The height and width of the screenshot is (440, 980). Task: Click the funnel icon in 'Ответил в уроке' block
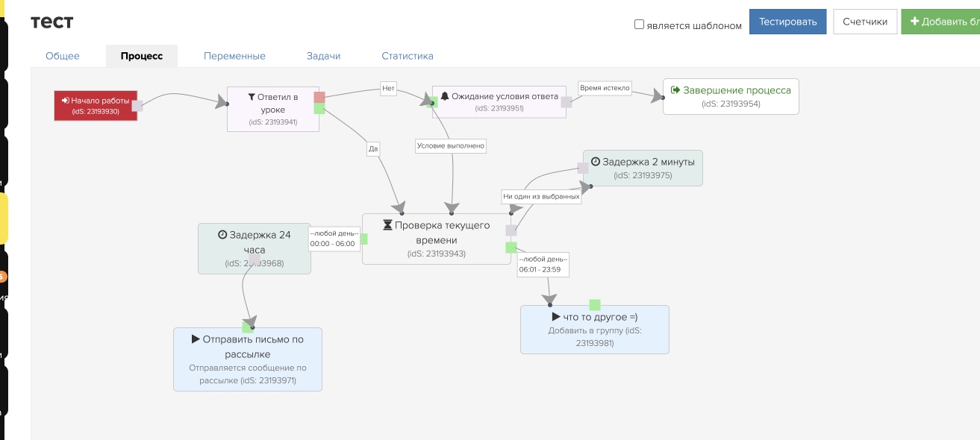click(x=252, y=97)
